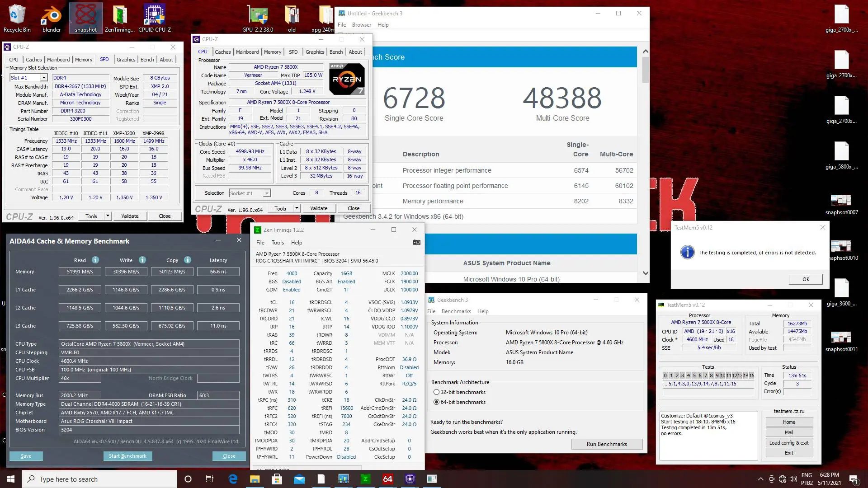868x488 pixels.
Task: Open the Mail app from the taskbar
Action: 299,479
